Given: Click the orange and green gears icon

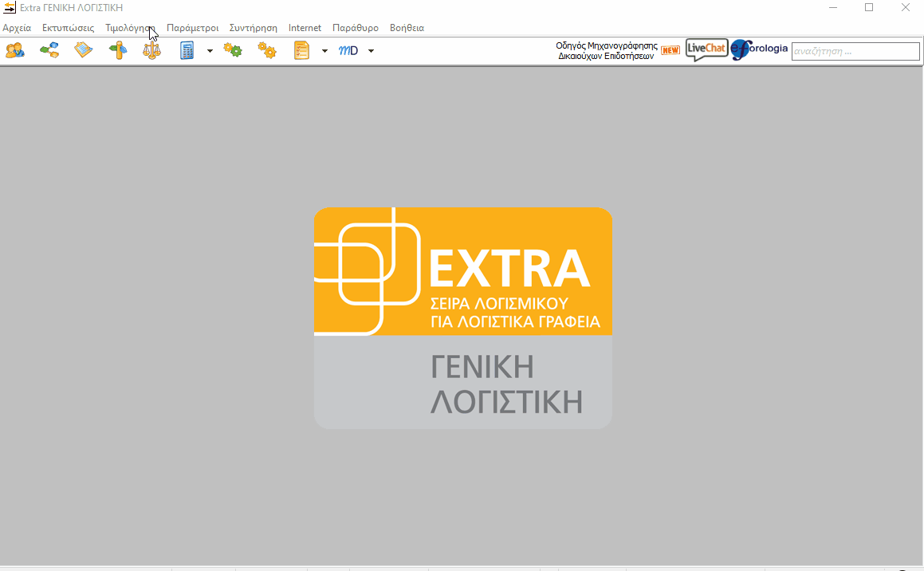Looking at the screenshot, I should click(233, 50).
